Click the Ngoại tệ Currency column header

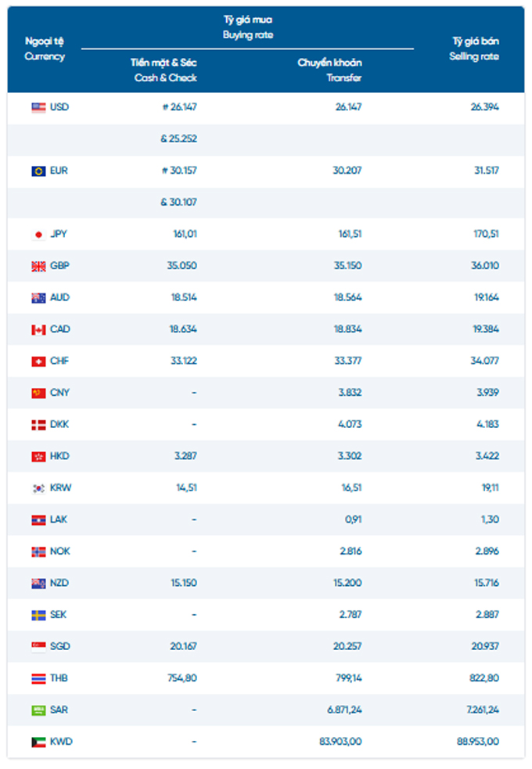pos(45,49)
